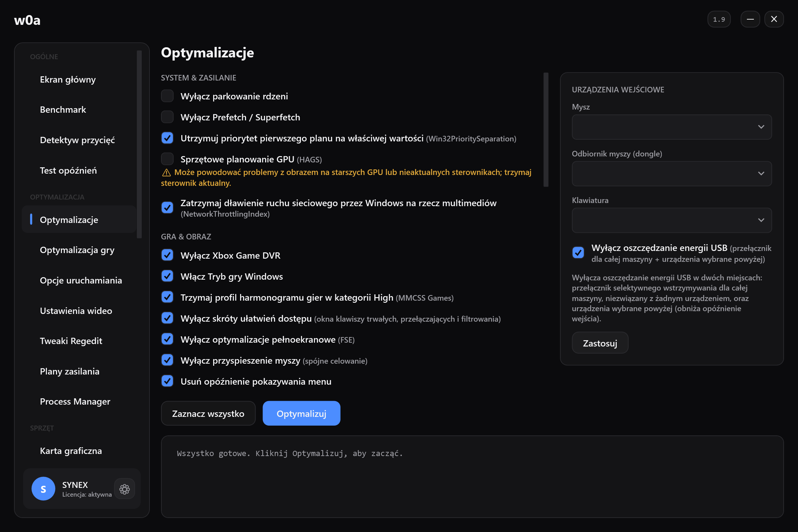Toggle Wyłącz optymalizacje pełnoekranowe (FSE)
The image size is (798, 532).
(x=167, y=339)
